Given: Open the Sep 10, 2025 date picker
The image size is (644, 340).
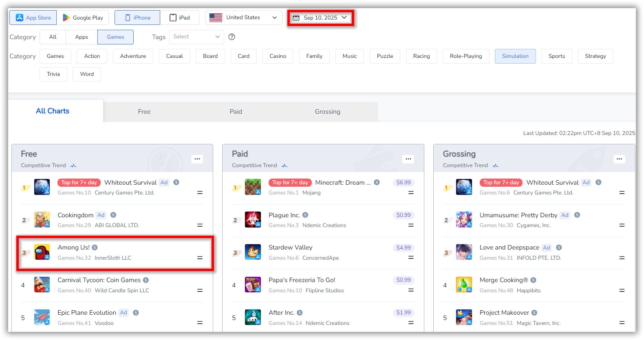Looking at the screenshot, I should pyautogui.click(x=320, y=18).
